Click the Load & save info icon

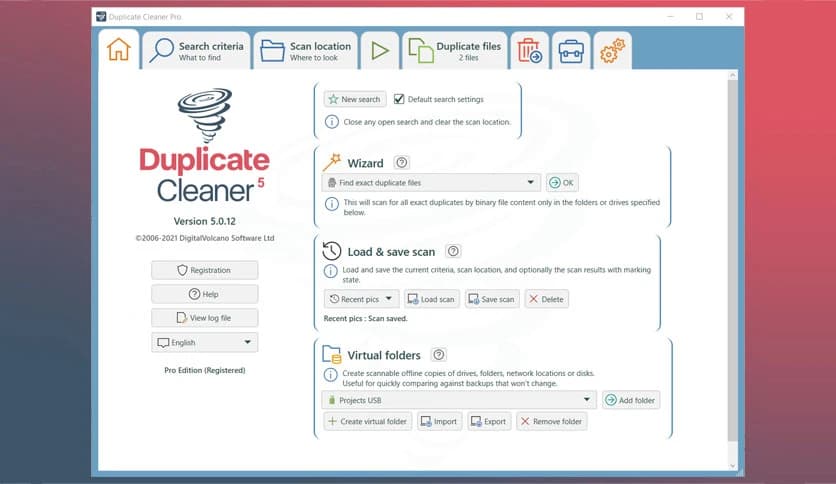click(x=331, y=271)
